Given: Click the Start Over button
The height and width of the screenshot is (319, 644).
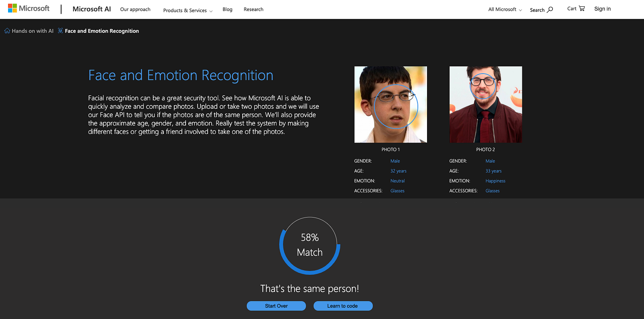Looking at the screenshot, I should pyautogui.click(x=276, y=306).
